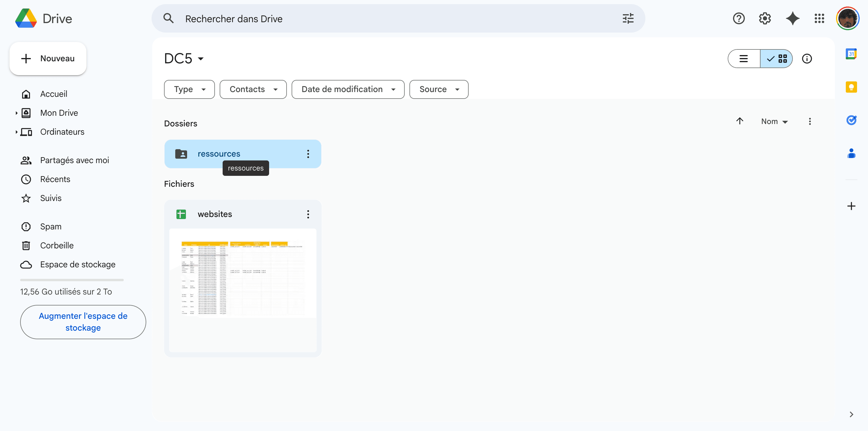Open the Help question mark icon
Screen dimensions: 868x431
(739, 19)
